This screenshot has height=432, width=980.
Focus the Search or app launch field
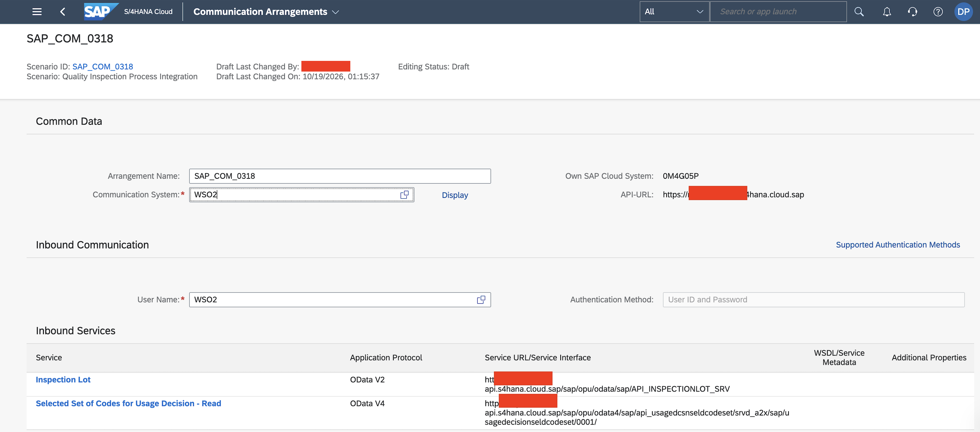778,12
